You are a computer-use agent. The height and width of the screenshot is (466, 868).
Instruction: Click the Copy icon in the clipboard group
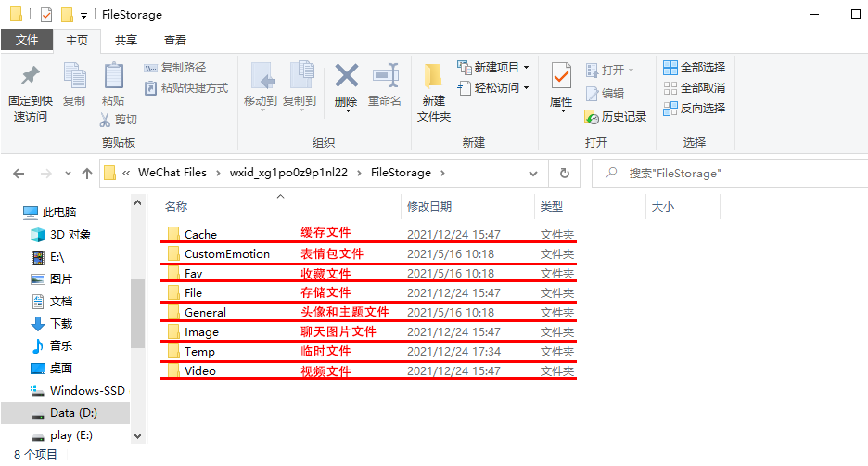74,77
